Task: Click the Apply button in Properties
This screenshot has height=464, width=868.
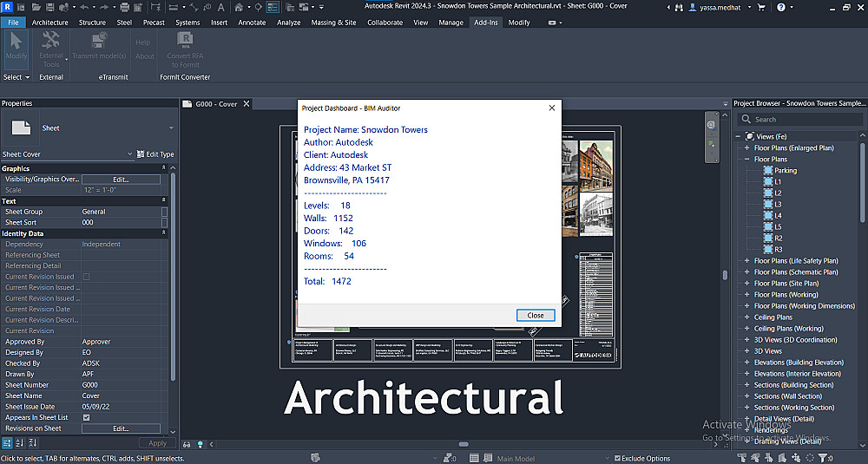Action: [x=157, y=443]
